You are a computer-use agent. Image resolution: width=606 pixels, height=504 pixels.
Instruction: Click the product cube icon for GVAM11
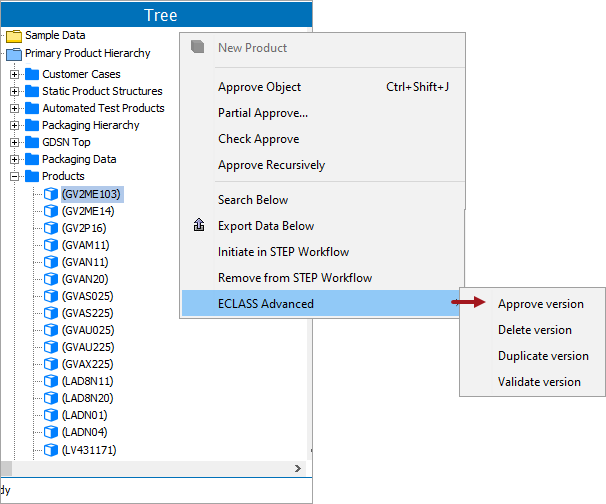point(51,245)
